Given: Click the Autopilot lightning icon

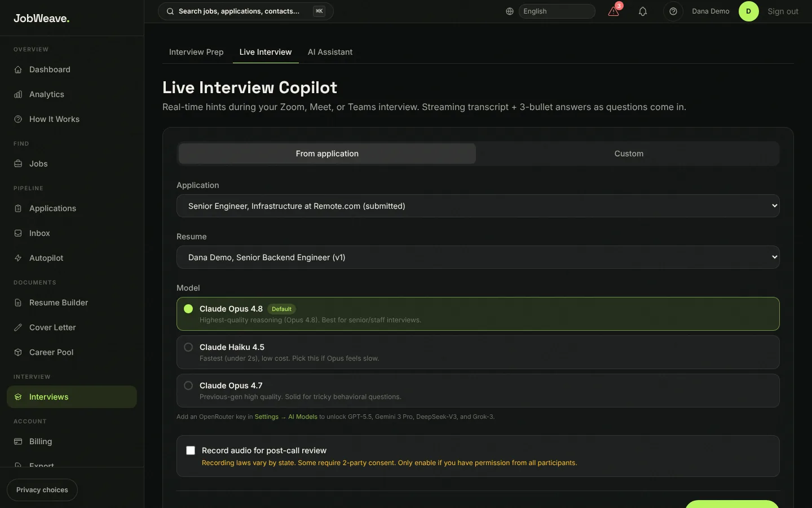Looking at the screenshot, I should 18,258.
